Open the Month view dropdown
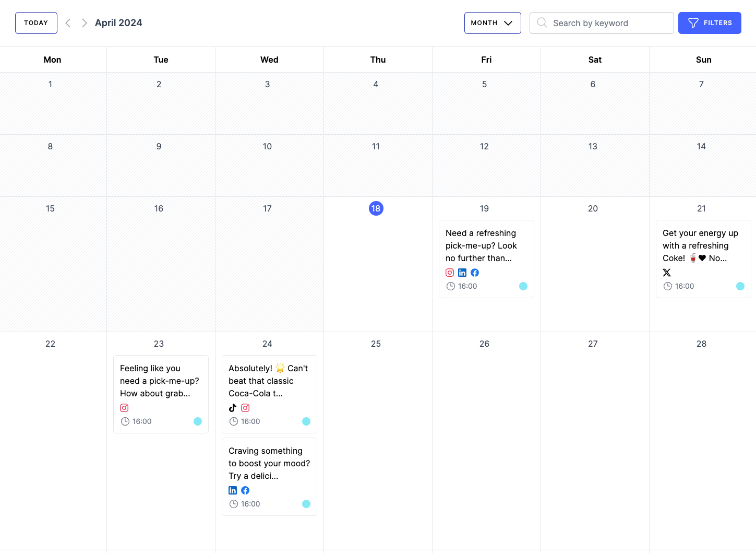This screenshot has height=553, width=756. point(492,23)
